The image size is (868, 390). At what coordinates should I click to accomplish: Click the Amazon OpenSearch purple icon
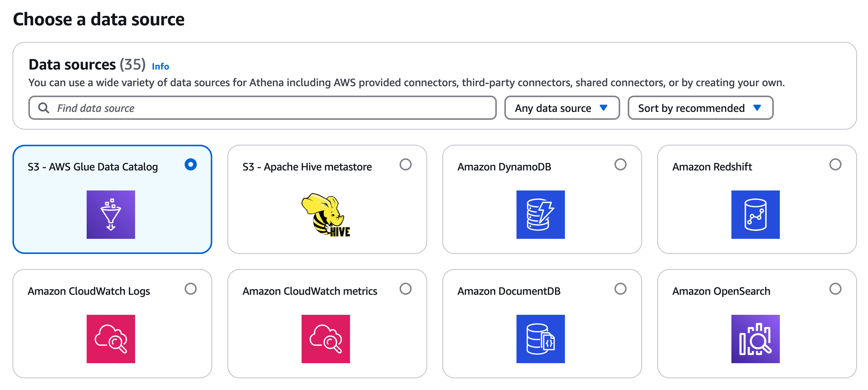pos(756,339)
